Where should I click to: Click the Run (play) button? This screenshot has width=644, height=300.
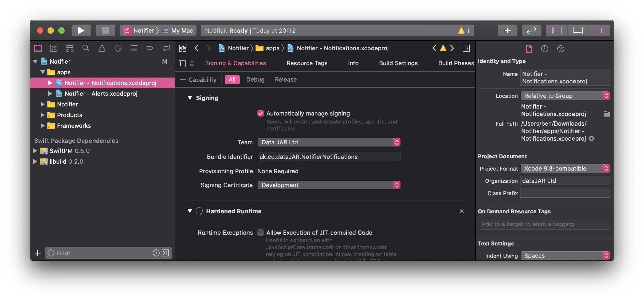coord(81,30)
